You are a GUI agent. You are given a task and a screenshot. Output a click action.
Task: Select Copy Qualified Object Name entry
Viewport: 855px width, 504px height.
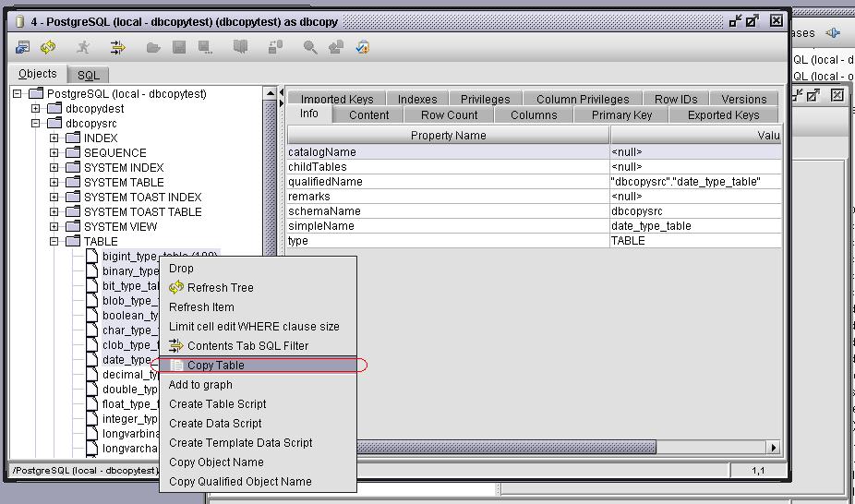click(x=240, y=482)
